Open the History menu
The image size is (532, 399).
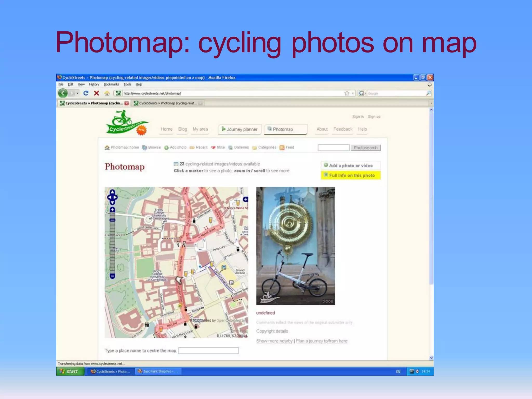click(94, 84)
